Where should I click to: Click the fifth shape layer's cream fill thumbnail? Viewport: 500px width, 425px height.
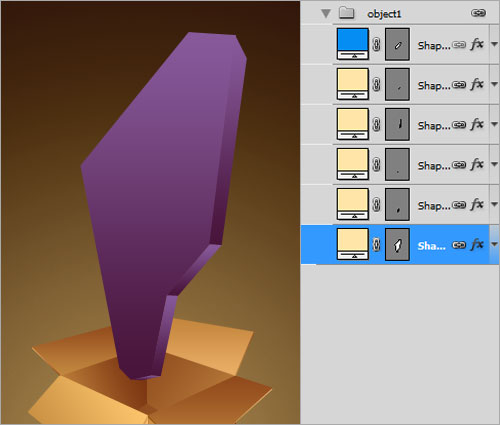click(x=353, y=204)
